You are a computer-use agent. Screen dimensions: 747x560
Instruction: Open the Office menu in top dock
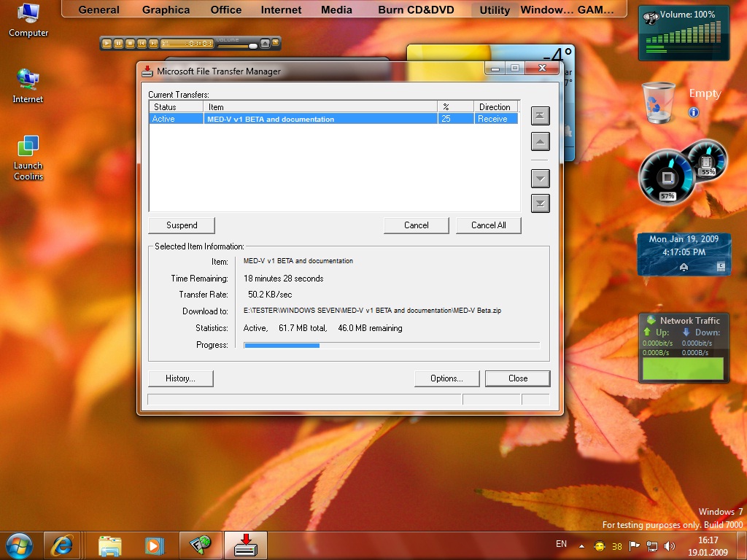226,9
